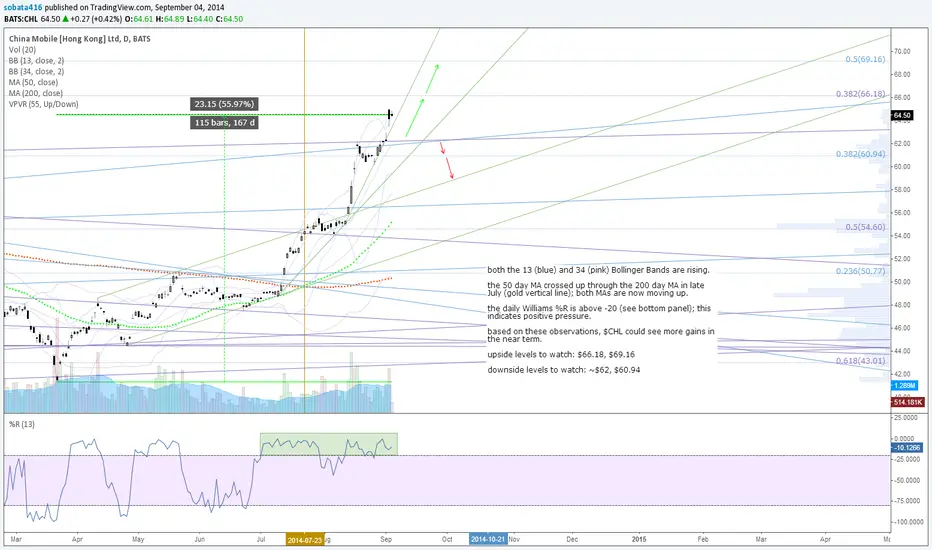Select the green highlighted box in the %R panel

329,444
